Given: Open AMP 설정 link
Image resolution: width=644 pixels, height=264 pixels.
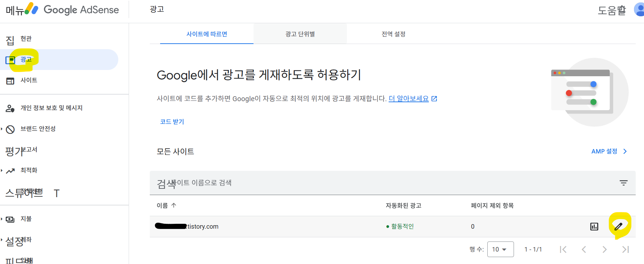Looking at the screenshot, I should point(604,151).
